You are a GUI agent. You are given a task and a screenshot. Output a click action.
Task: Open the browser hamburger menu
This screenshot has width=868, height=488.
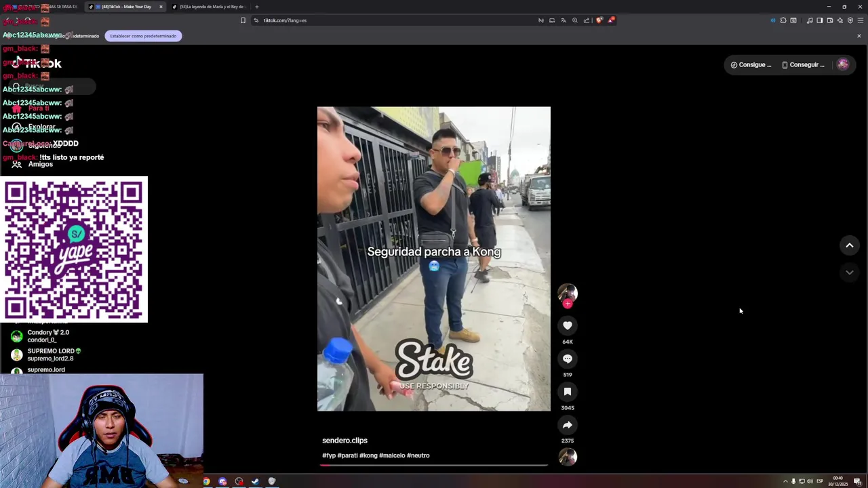pyautogui.click(x=859, y=20)
